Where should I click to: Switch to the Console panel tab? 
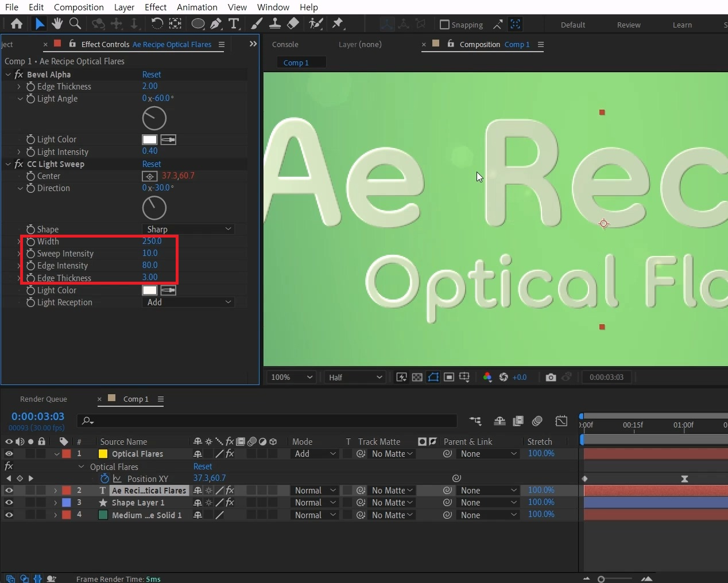(x=285, y=44)
